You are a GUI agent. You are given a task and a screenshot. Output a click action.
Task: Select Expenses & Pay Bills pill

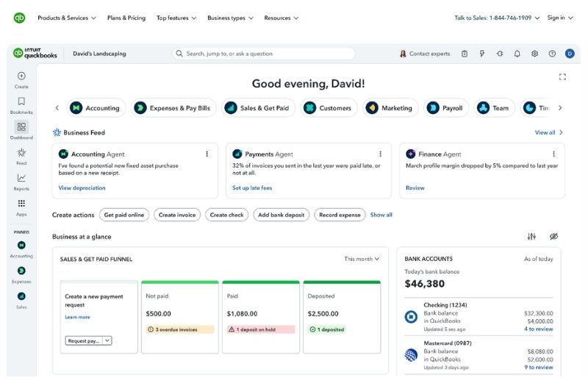173,108
